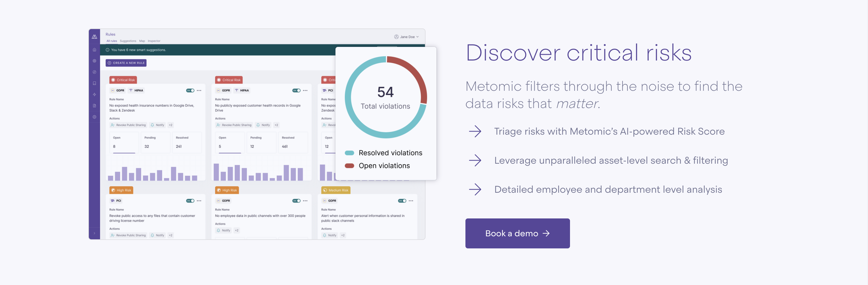Expand +2 actions on driving license number rule
The height and width of the screenshot is (285, 868).
point(170,235)
